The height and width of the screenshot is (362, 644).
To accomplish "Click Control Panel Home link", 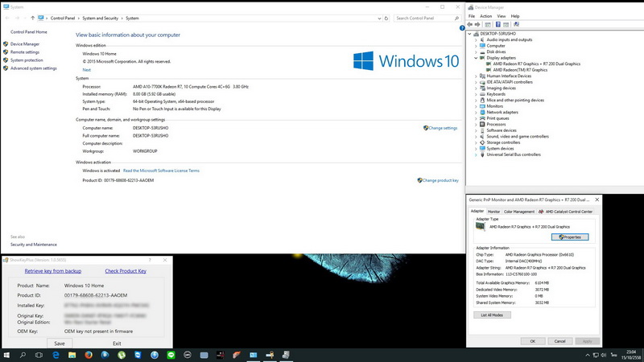I will coord(29,32).
